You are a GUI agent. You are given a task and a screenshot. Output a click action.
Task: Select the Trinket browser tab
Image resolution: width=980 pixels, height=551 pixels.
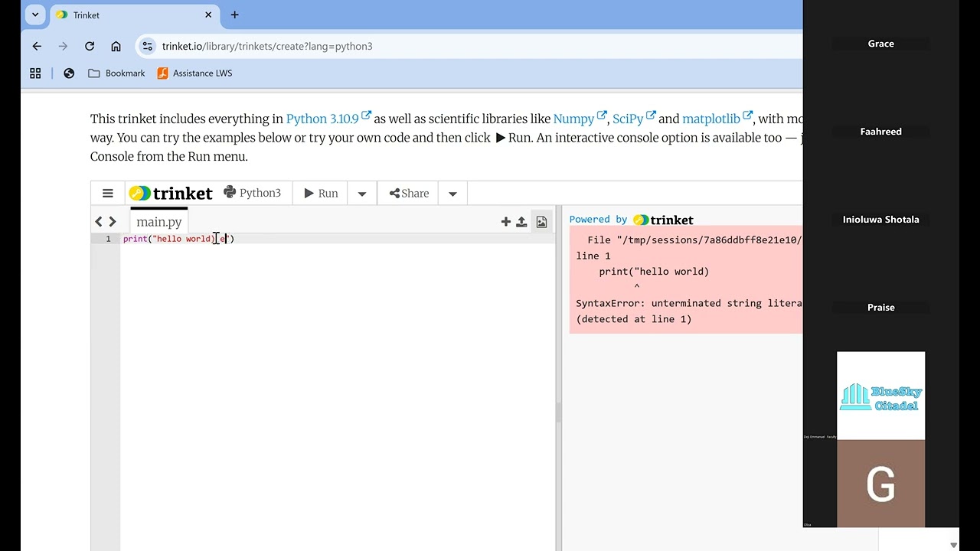[x=135, y=15]
